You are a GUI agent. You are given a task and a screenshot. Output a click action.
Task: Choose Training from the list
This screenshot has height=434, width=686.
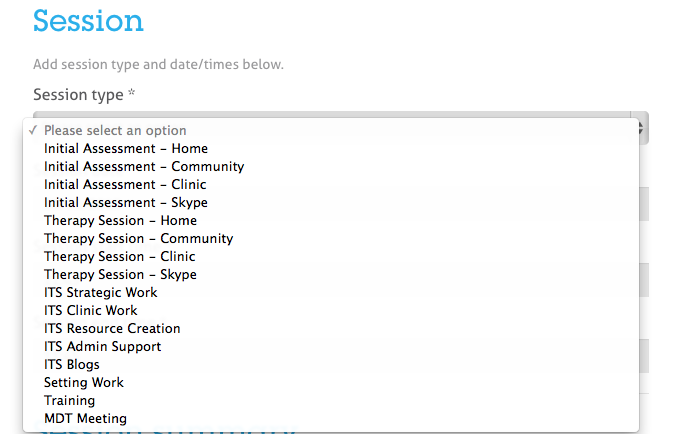(x=69, y=401)
